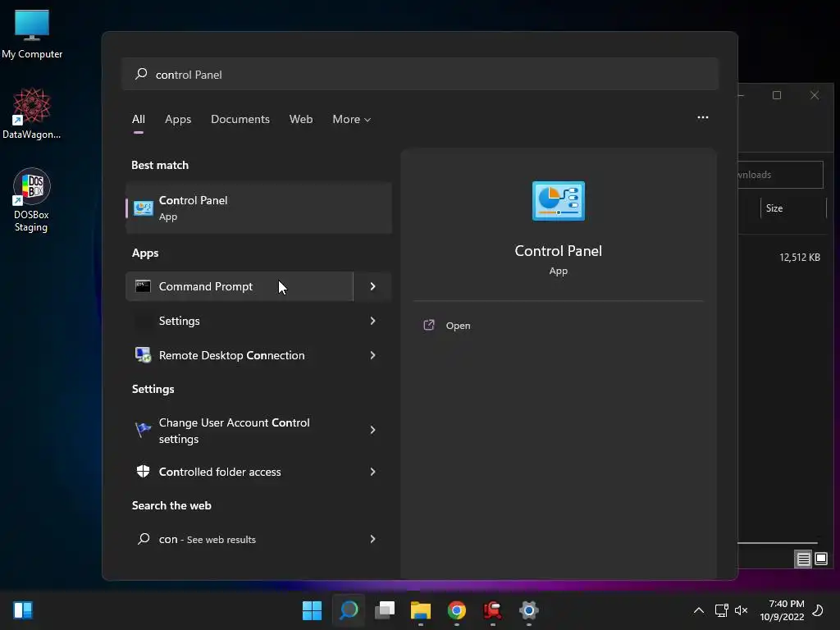Open the search options ellipsis menu
Image resolution: width=840 pixels, height=630 pixels.
pos(703,117)
